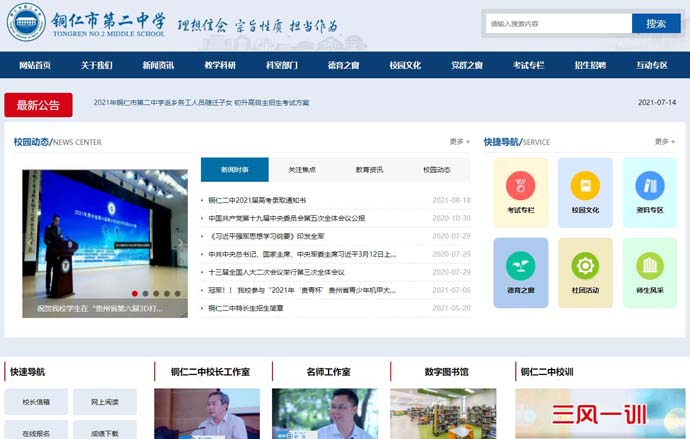Open the 社团活动 gear icon
Screen dimensions: 690x439
[585, 266]
